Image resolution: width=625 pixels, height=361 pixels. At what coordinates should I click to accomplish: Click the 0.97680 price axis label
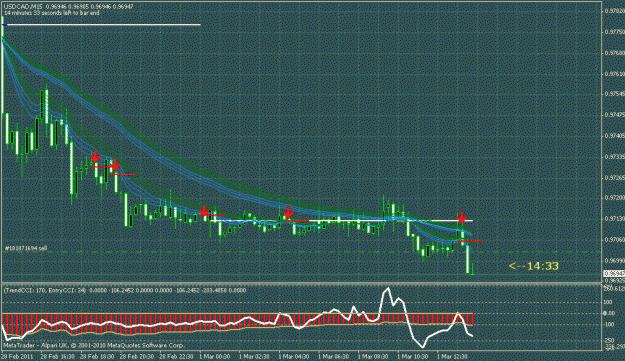[614, 53]
